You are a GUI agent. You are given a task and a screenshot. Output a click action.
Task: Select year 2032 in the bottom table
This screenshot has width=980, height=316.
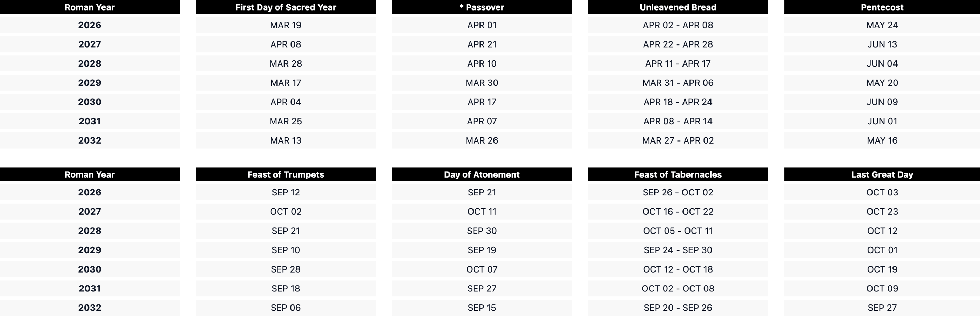(89, 308)
